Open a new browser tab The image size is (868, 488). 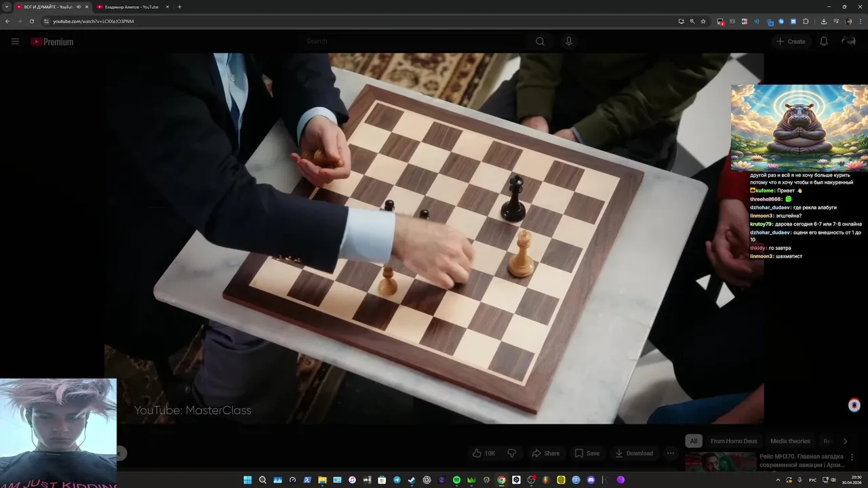coord(179,7)
